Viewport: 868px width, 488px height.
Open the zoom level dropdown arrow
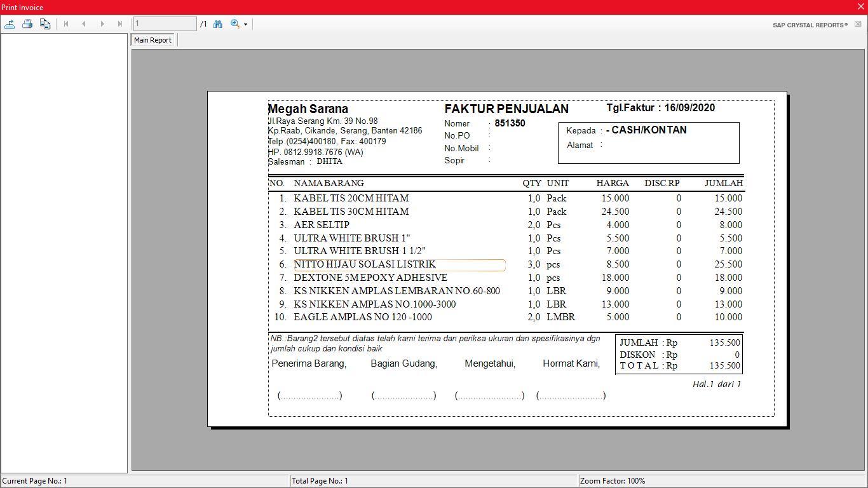click(245, 25)
